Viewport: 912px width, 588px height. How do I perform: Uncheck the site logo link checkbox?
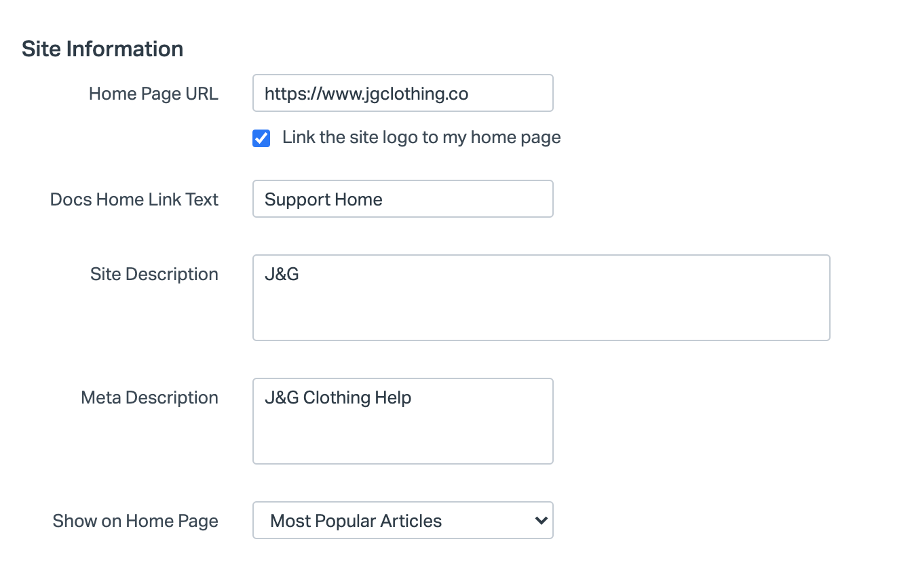(261, 138)
